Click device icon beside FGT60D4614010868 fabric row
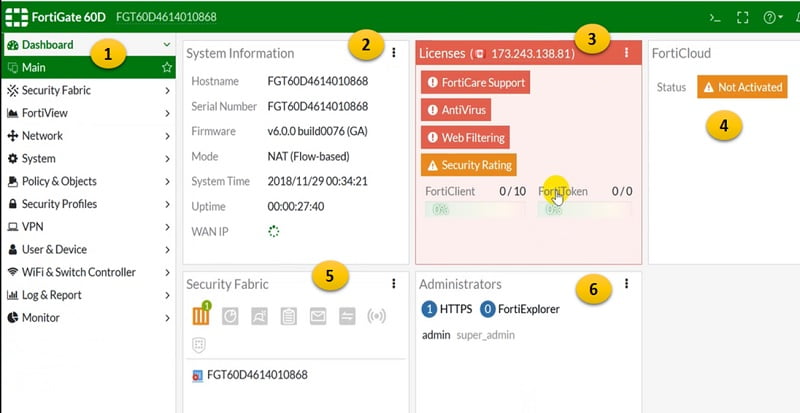 pyautogui.click(x=197, y=376)
